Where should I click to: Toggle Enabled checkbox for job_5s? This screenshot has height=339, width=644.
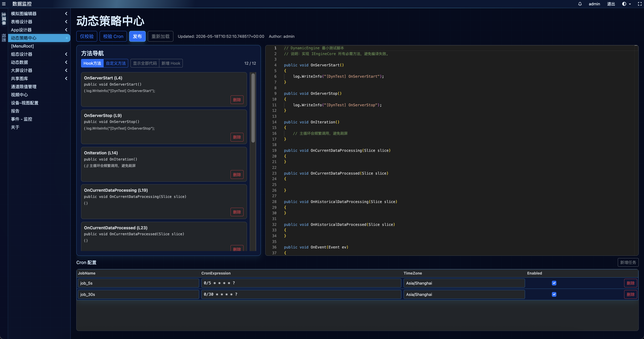[554, 283]
